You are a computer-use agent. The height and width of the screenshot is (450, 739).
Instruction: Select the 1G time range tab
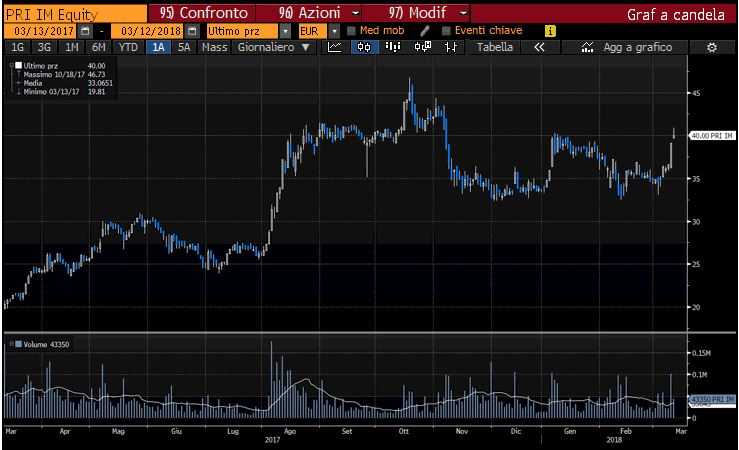point(17,47)
